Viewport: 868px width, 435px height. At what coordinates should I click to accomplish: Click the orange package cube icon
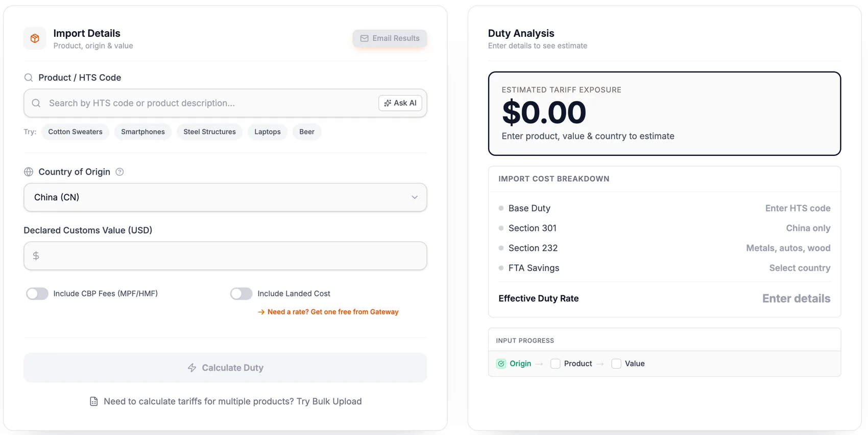pyautogui.click(x=35, y=38)
